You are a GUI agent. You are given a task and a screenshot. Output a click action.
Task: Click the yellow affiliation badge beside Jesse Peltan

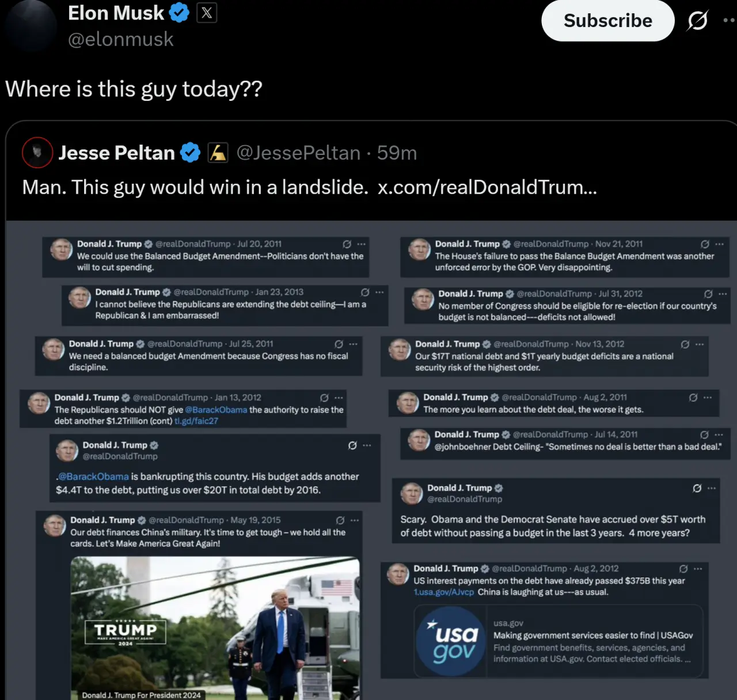[x=218, y=153]
